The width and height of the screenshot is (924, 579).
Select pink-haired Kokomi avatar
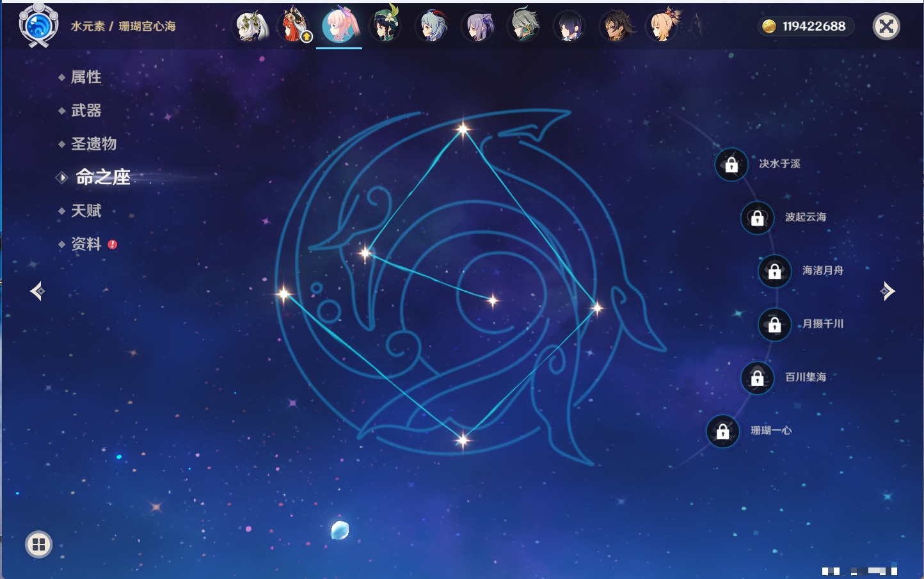click(339, 26)
